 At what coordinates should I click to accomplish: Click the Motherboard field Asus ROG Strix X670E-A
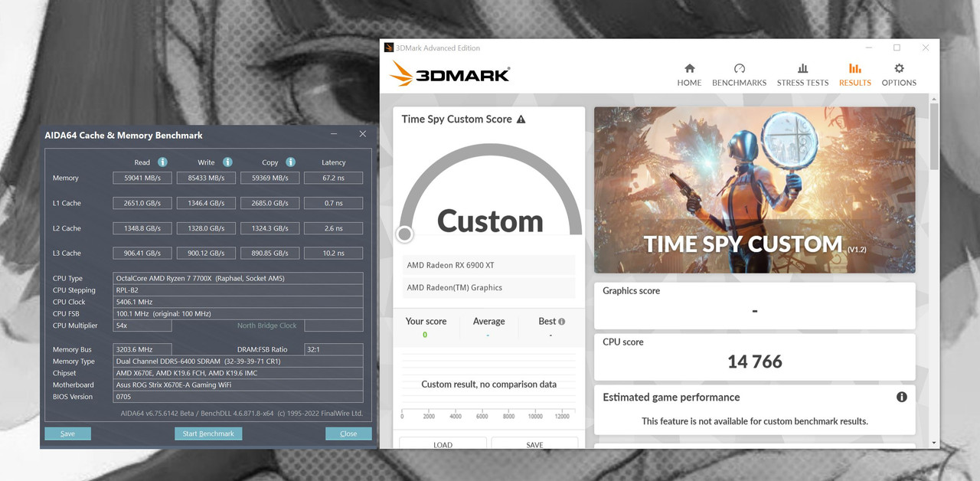(238, 385)
